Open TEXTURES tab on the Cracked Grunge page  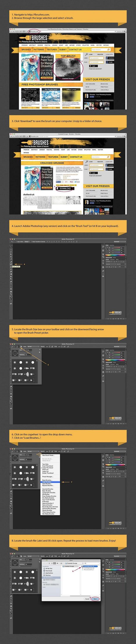pyautogui.click(x=53, y=157)
